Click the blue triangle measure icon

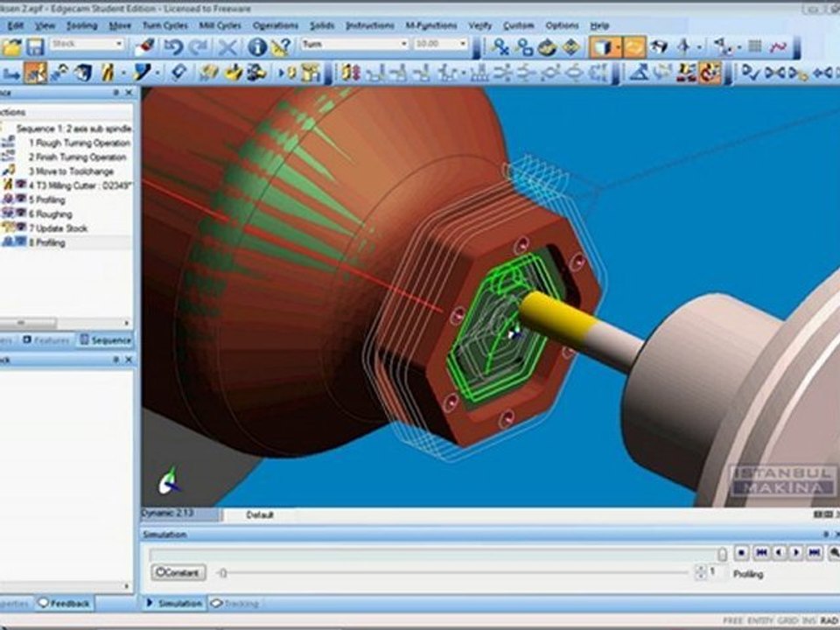point(638,73)
